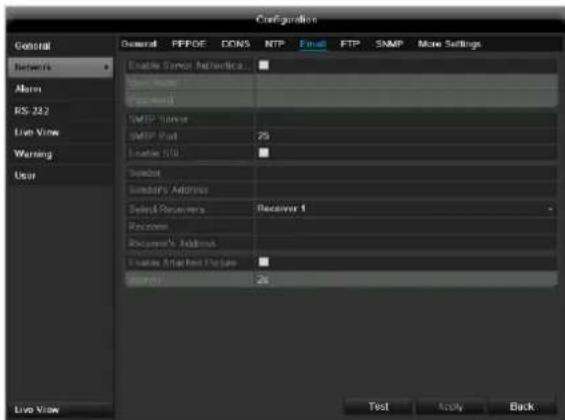Enable Server Authentication checkbox
The width and height of the screenshot is (565, 420).
pyautogui.click(x=264, y=65)
